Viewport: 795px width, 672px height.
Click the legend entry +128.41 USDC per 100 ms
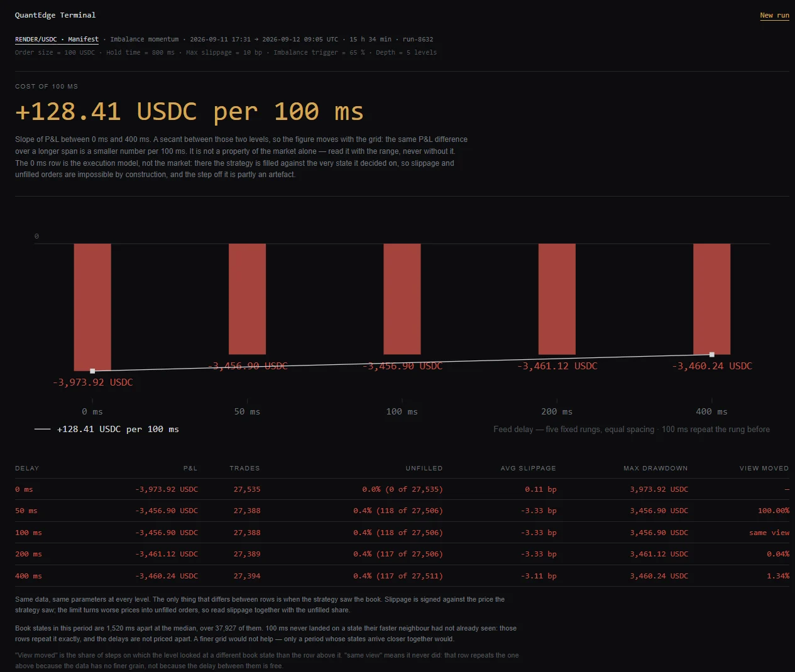[x=107, y=429]
